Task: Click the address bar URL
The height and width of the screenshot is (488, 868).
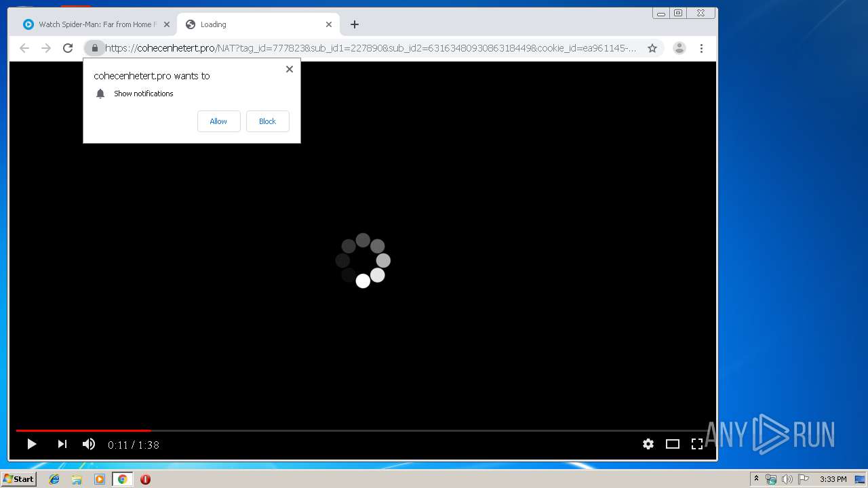Action: pos(370,48)
